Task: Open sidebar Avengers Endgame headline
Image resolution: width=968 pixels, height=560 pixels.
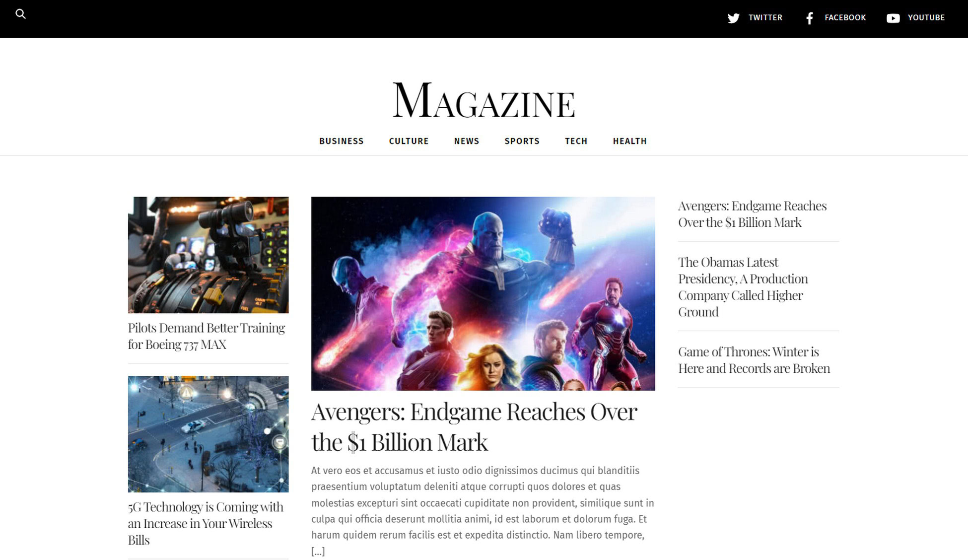Action: point(753,214)
